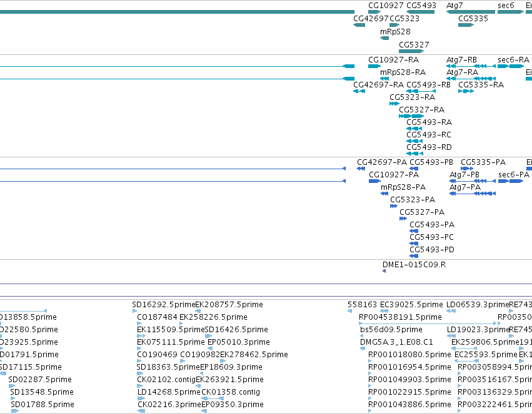Open the mRpS28 gene label
Image resolution: width=532 pixels, height=414 pixels.
395,32
